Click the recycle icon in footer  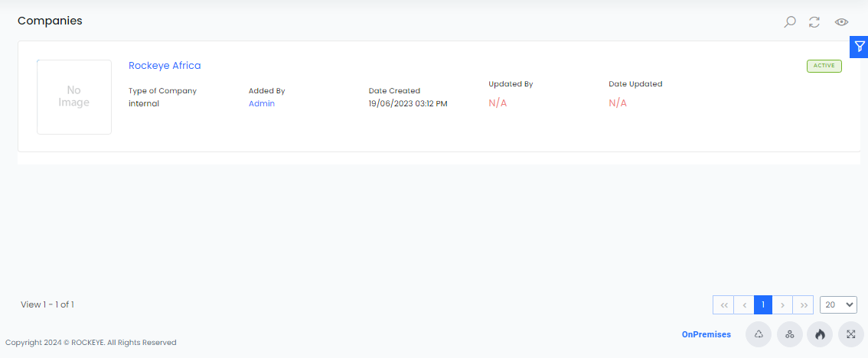(759, 334)
